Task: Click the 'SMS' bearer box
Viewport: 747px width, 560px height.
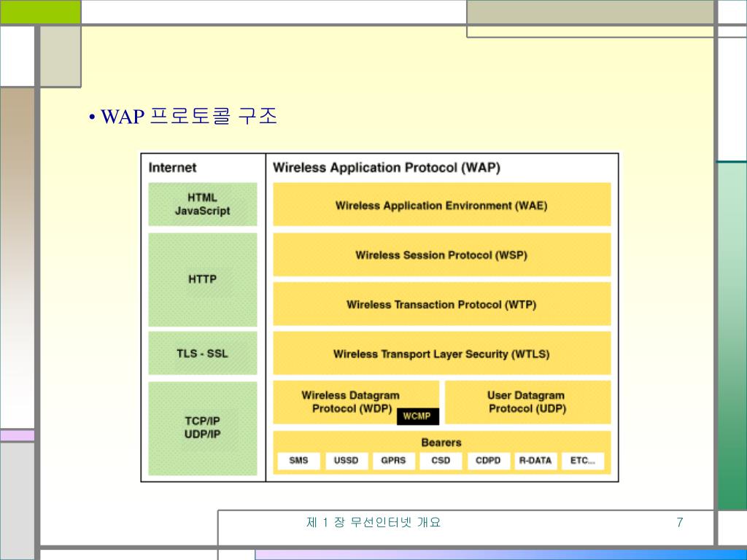Action: click(298, 461)
